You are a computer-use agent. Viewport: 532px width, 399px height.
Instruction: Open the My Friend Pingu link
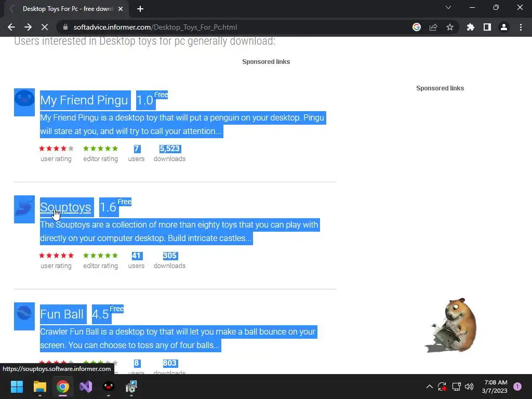click(x=84, y=100)
